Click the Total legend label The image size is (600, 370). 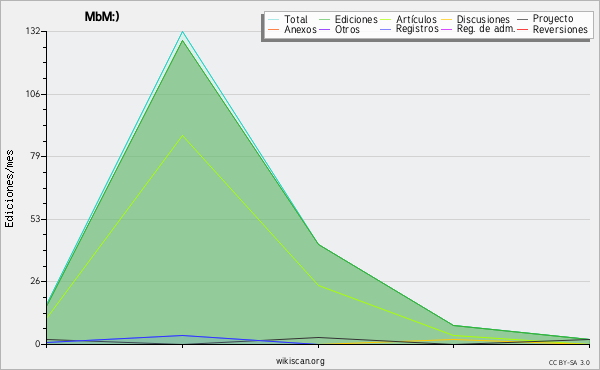pyautogui.click(x=296, y=19)
